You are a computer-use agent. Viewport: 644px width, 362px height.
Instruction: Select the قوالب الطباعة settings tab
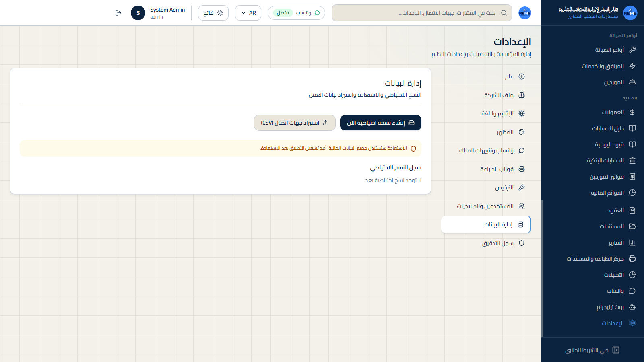[x=486, y=169]
